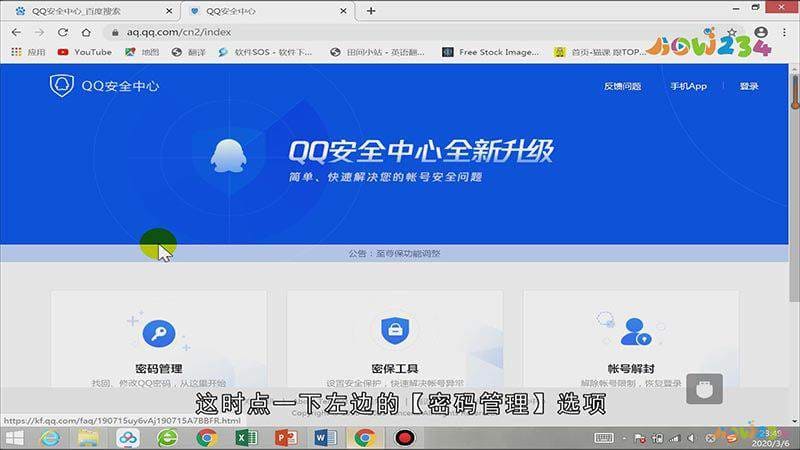Click the 密保工具 shield lock icon
This screenshot has height=450, width=800.
tap(395, 330)
